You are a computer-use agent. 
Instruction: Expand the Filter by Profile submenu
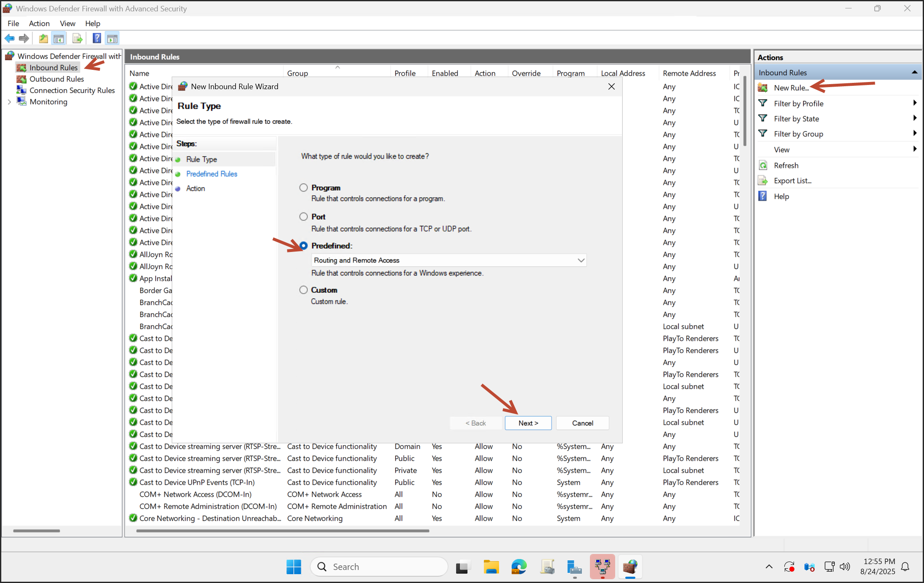pyautogui.click(x=914, y=103)
